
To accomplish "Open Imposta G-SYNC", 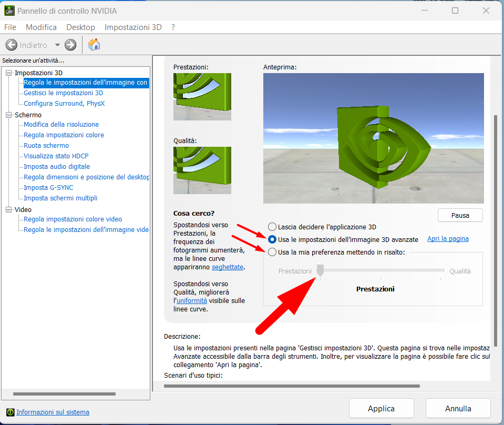I will coord(48,188).
